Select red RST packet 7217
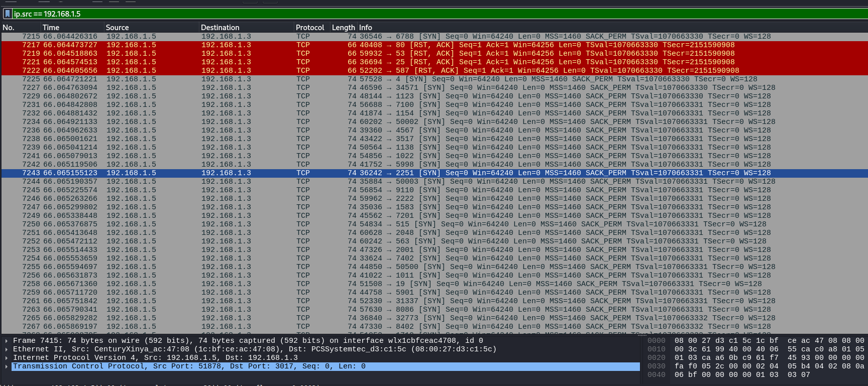The height and width of the screenshot is (386, 868). coord(435,45)
